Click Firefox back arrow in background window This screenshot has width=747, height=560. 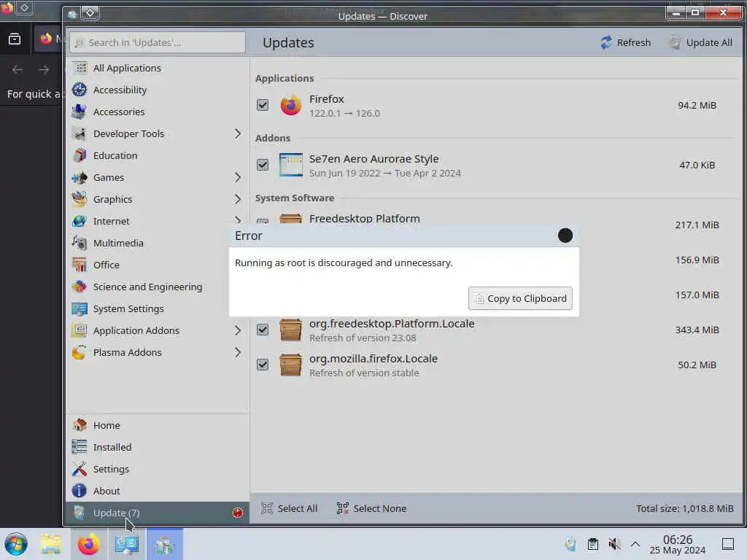point(18,70)
